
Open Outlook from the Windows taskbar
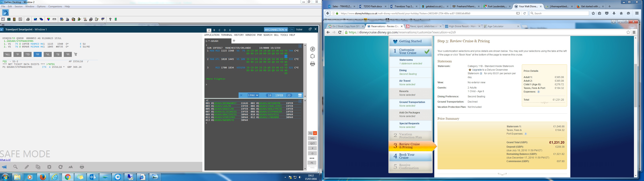pyautogui.click(x=93, y=177)
